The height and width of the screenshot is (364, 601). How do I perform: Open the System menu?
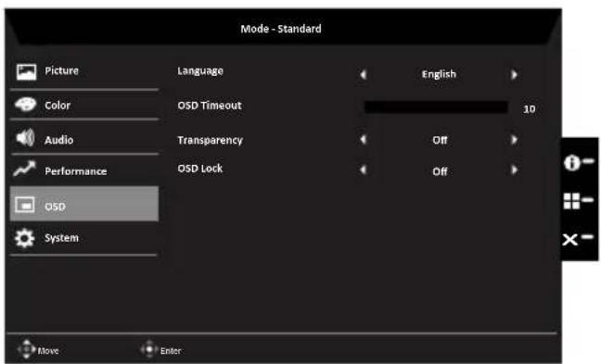(x=84, y=238)
